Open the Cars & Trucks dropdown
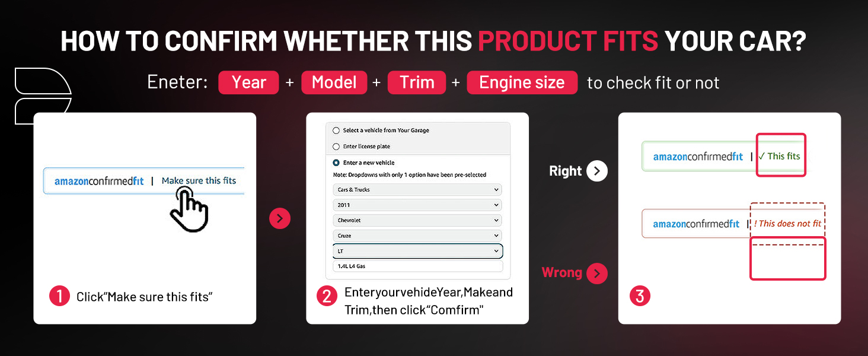868x356 pixels. pyautogui.click(x=417, y=190)
